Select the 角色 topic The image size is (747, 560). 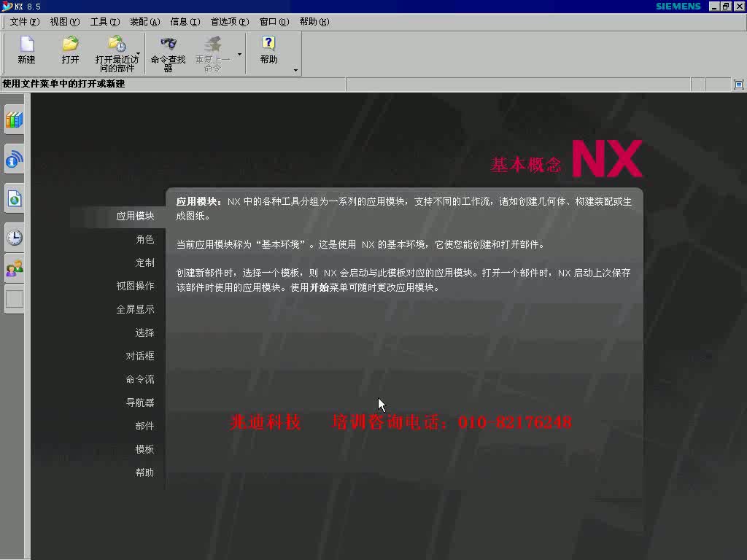click(x=145, y=239)
